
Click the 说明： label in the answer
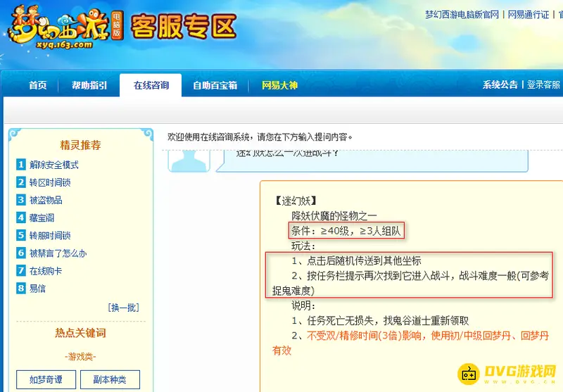pos(303,305)
